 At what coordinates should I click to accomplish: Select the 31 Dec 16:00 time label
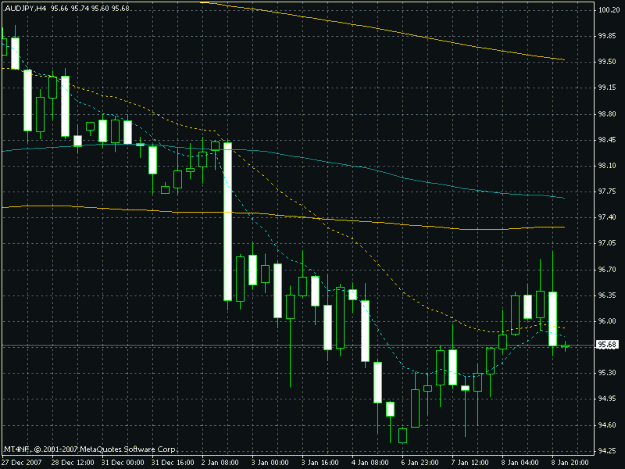click(x=173, y=463)
